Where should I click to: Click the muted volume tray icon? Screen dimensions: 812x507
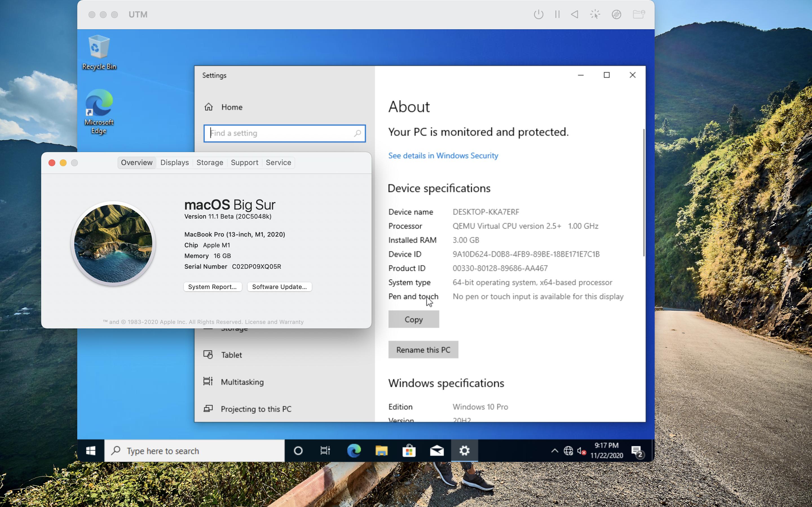tap(581, 451)
